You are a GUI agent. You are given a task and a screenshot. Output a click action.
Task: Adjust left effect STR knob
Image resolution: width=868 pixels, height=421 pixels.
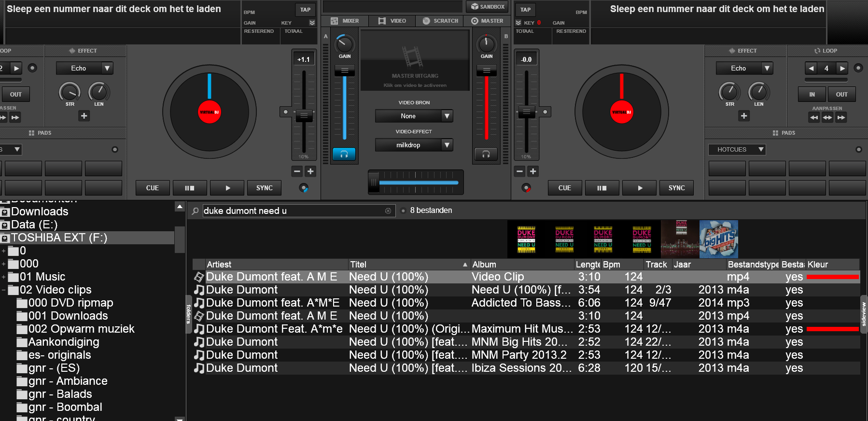[70, 92]
